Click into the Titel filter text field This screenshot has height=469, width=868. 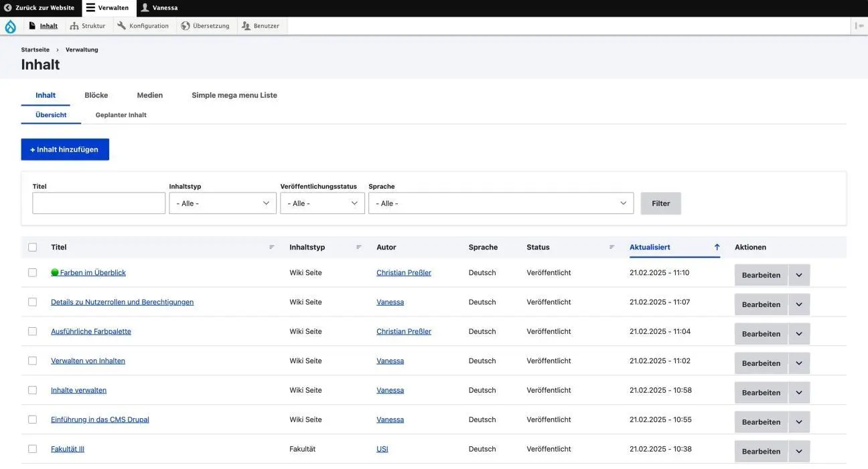point(98,203)
